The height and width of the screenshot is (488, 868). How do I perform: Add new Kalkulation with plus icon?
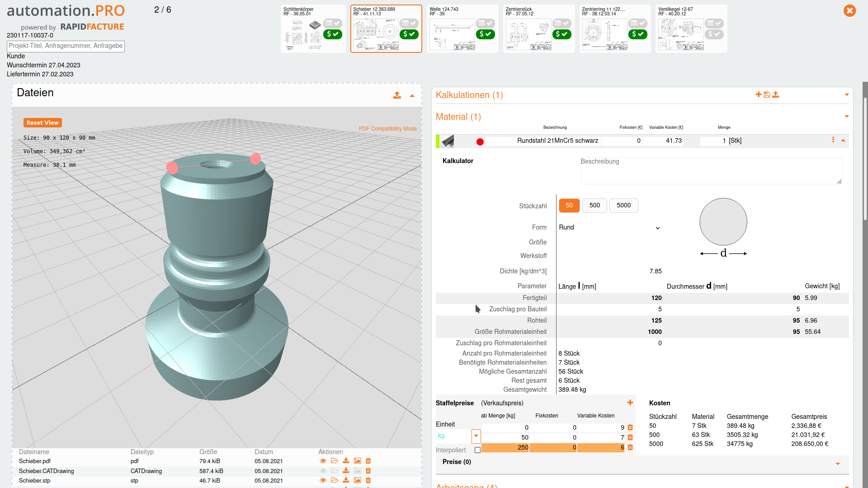pyautogui.click(x=758, y=94)
